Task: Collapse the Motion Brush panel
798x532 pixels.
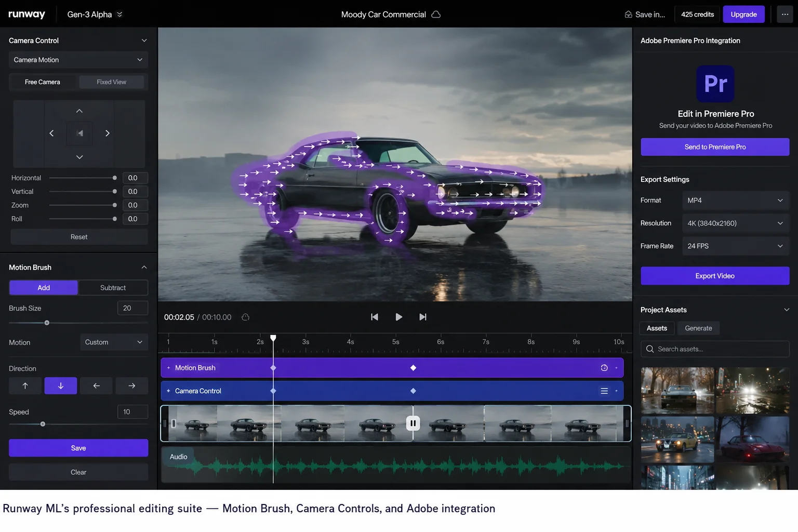Action: [144, 268]
